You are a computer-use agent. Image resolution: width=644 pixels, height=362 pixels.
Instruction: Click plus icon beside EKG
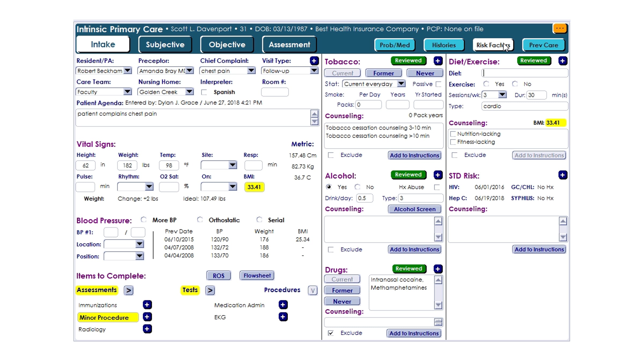click(283, 317)
